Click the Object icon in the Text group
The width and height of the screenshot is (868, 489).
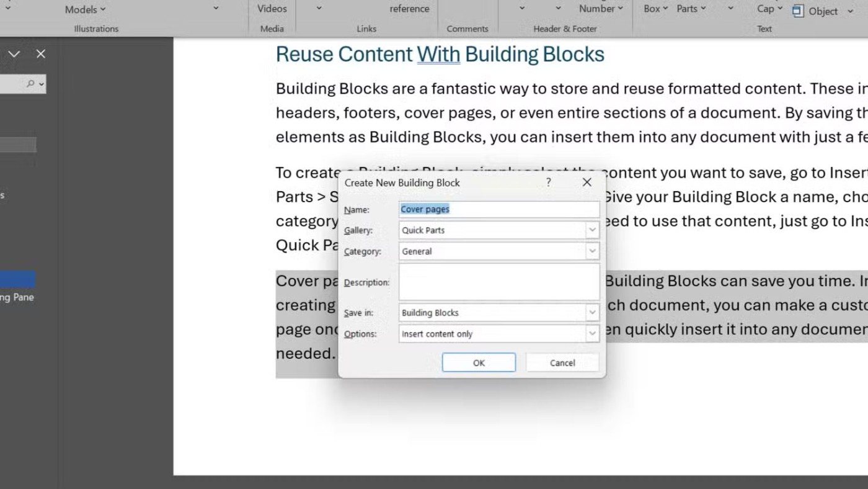(798, 11)
